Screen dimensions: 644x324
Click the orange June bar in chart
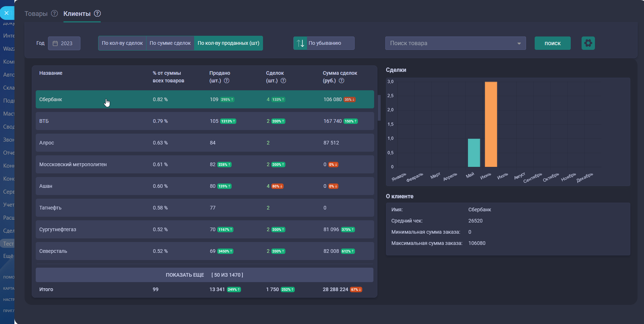[x=491, y=125]
